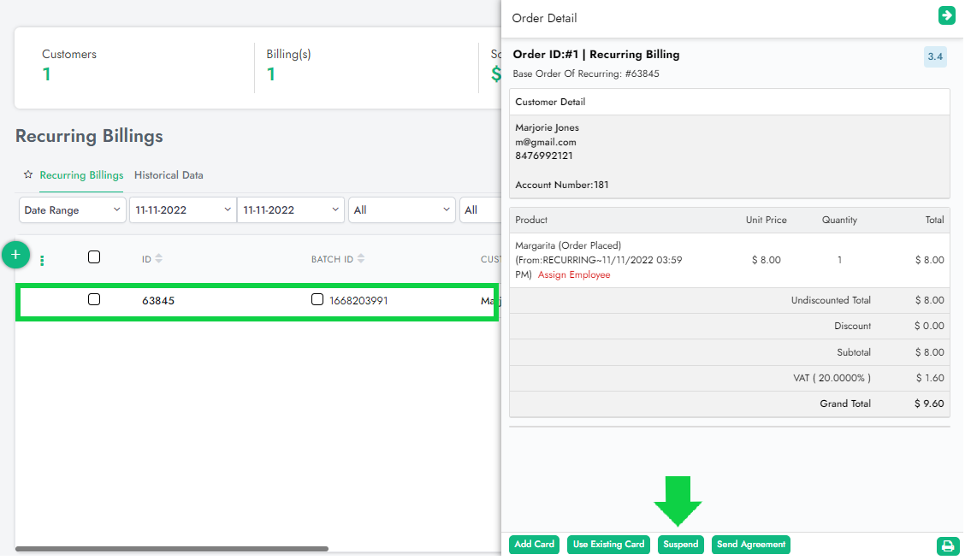Open the Date Range dropdown
Screen dimensions: 965x560
73,210
